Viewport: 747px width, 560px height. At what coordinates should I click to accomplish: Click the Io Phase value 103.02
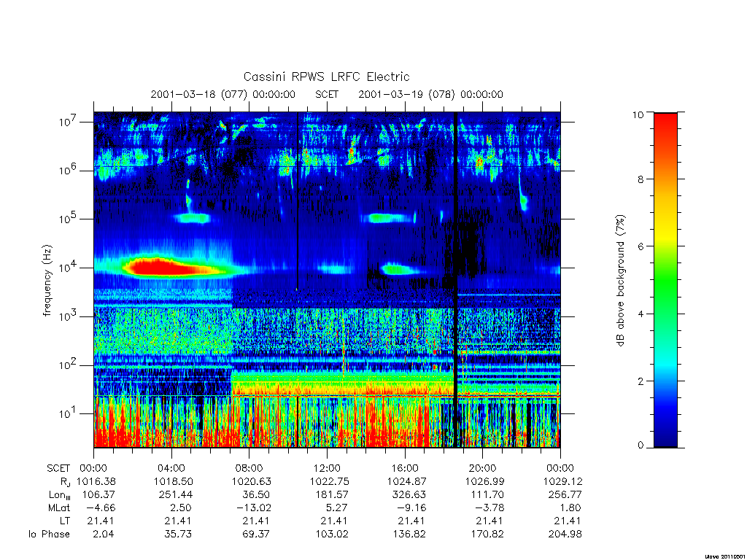coord(332,534)
